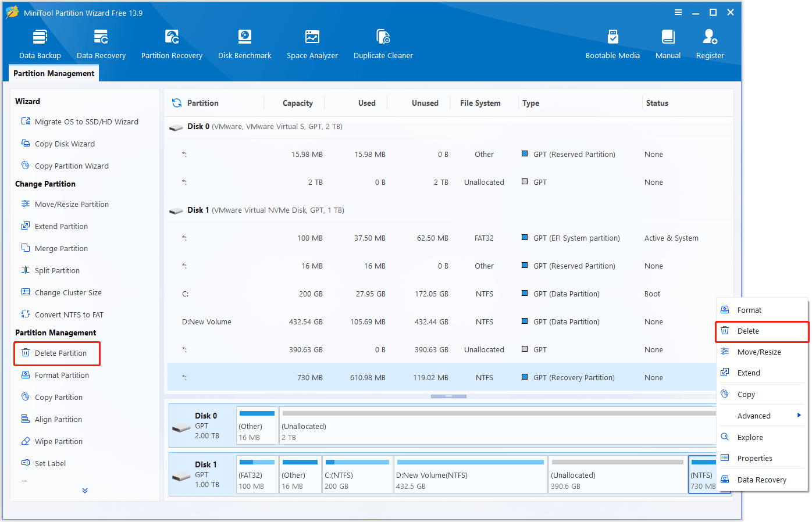Select D:New Volume(NTFS) disk map block

point(470,474)
